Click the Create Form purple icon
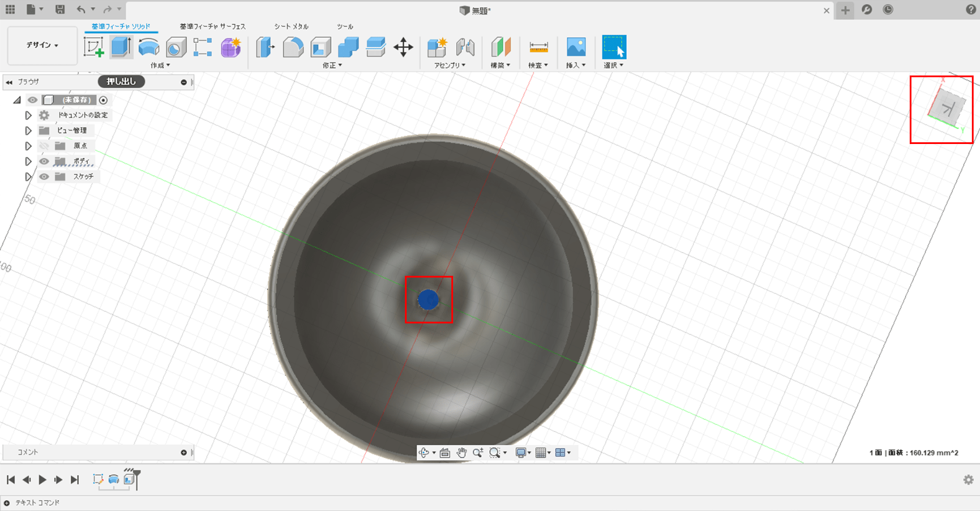 pyautogui.click(x=231, y=47)
